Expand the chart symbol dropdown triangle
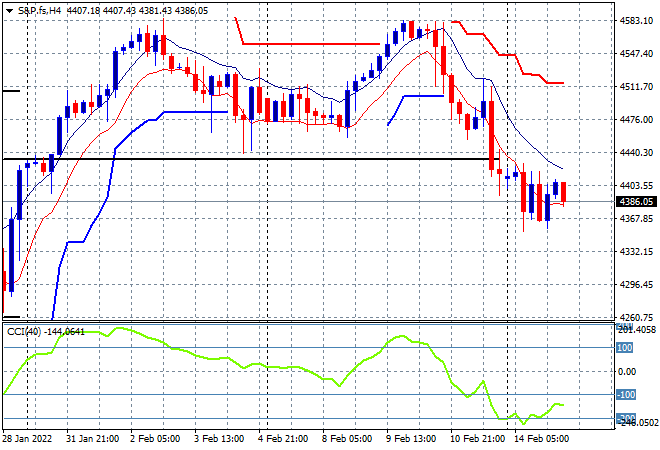 pos(9,11)
